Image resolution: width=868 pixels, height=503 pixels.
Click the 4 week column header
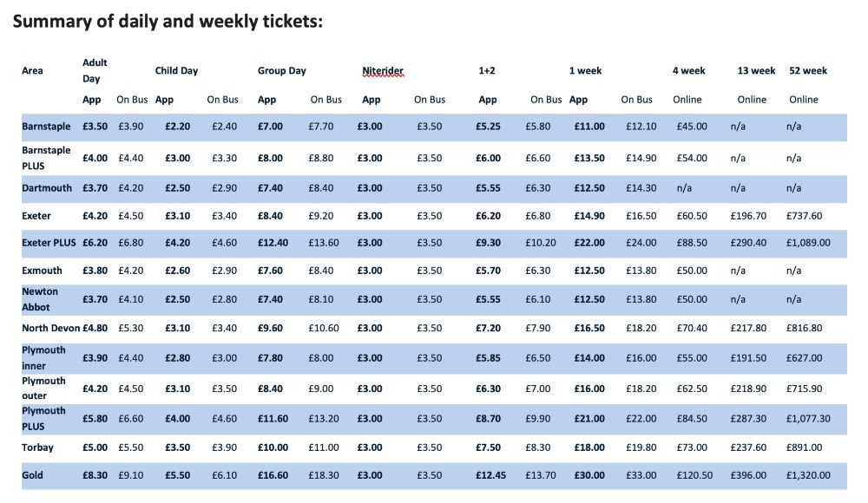point(688,71)
